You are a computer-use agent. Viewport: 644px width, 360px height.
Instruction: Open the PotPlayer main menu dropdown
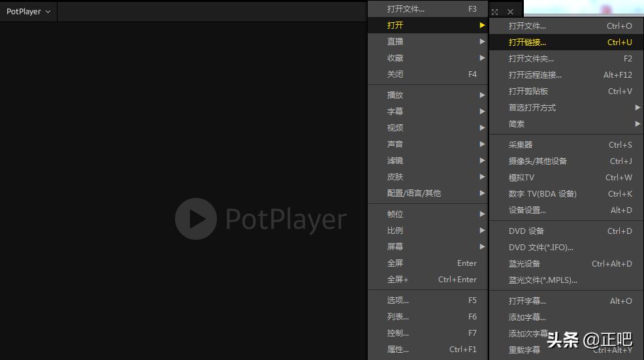coord(28,12)
